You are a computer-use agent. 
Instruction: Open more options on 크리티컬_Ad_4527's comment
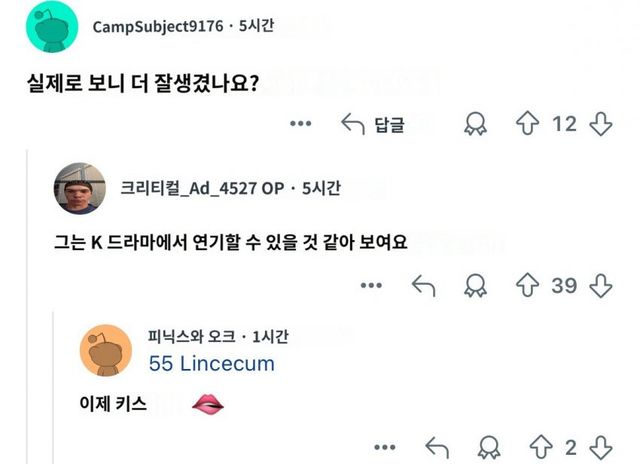point(372,286)
